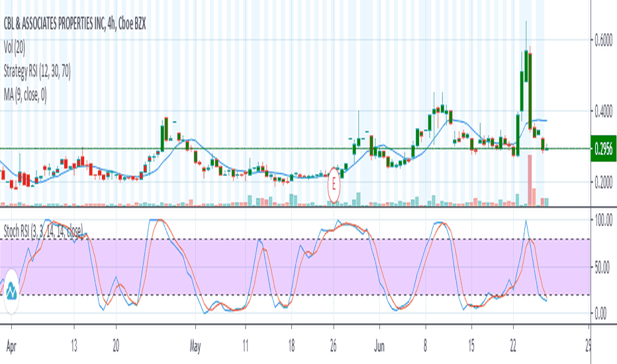Select the CBL & Associates Properties title

[75, 24]
